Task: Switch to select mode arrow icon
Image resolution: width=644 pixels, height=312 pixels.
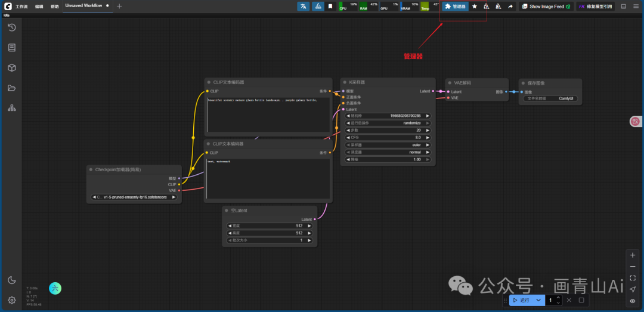Action: [633, 289]
